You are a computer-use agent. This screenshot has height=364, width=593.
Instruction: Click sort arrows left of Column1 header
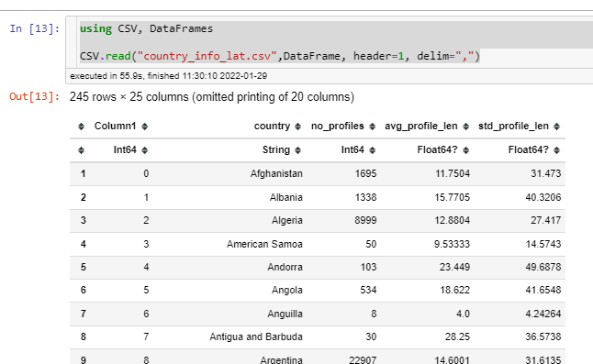click(x=81, y=127)
